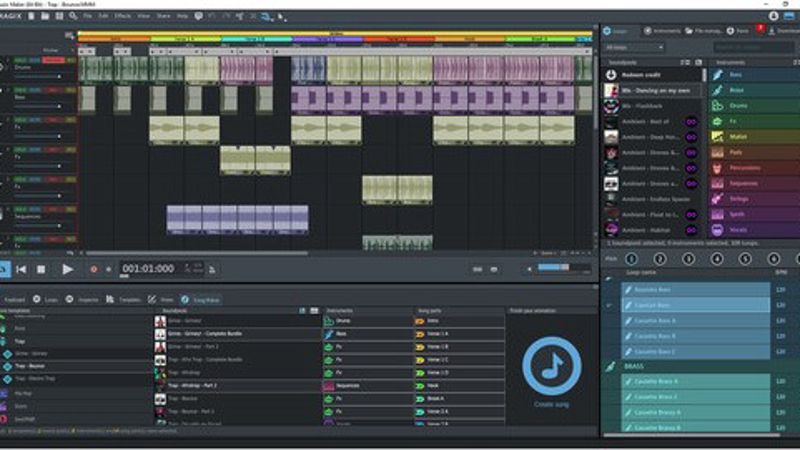Open the user profile icon at top right

pos(773,16)
